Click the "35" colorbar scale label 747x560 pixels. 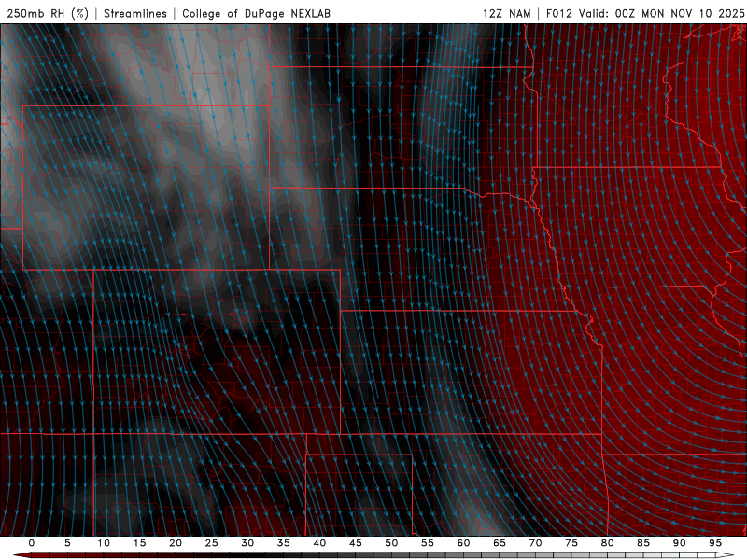284,543
